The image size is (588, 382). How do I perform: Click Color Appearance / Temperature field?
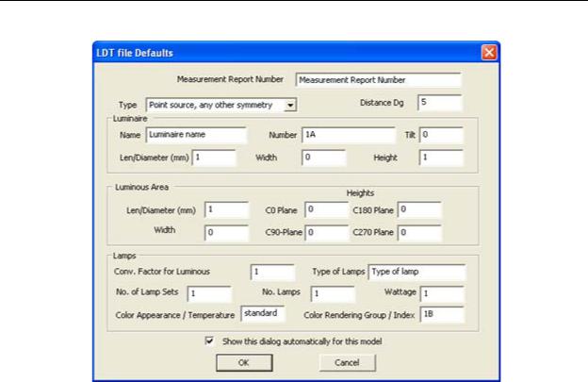pos(263,314)
